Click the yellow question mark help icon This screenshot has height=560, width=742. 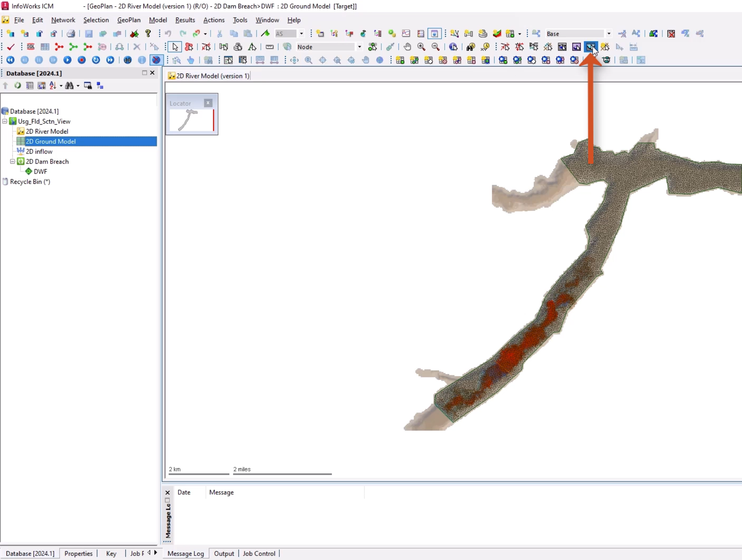coord(148,33)
